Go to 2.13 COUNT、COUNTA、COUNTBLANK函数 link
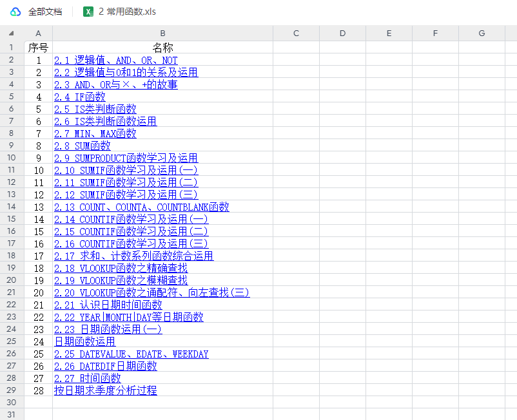Image resolution: width=517 pixels, height=420 pixels. point(141,207)
